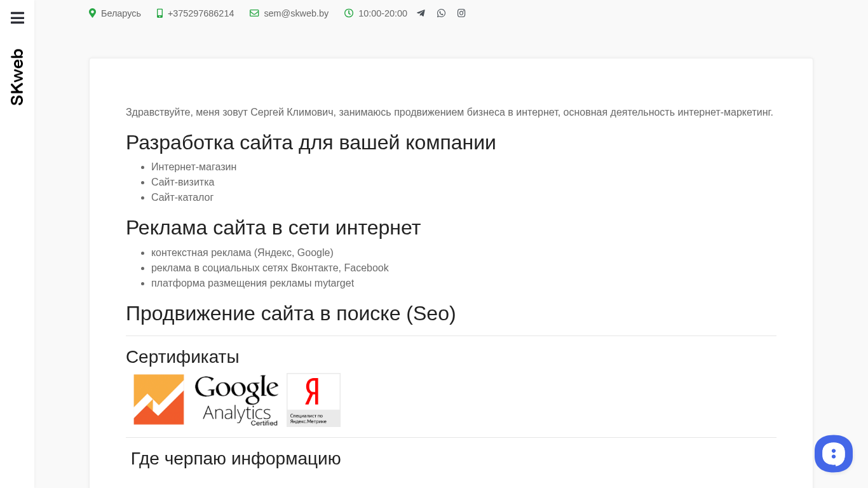
Task: Click heading Разработка сайта для вашей компании
Action: point(311,142)
